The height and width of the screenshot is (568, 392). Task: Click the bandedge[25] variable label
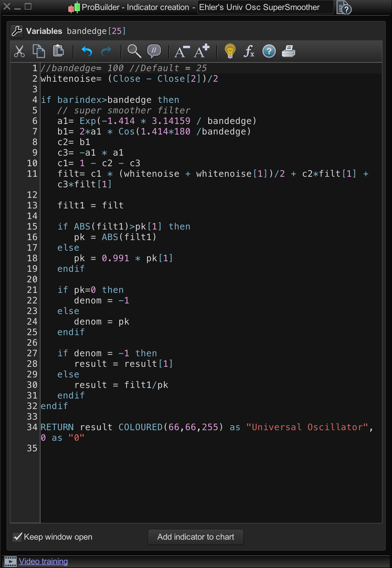pyautogui.click(x=96, y=31)
